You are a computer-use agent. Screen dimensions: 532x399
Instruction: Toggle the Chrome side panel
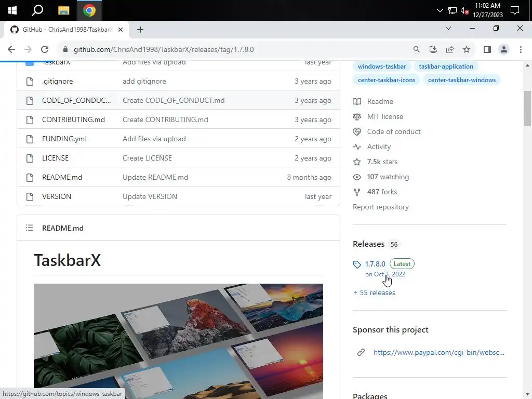pos(487,49)
